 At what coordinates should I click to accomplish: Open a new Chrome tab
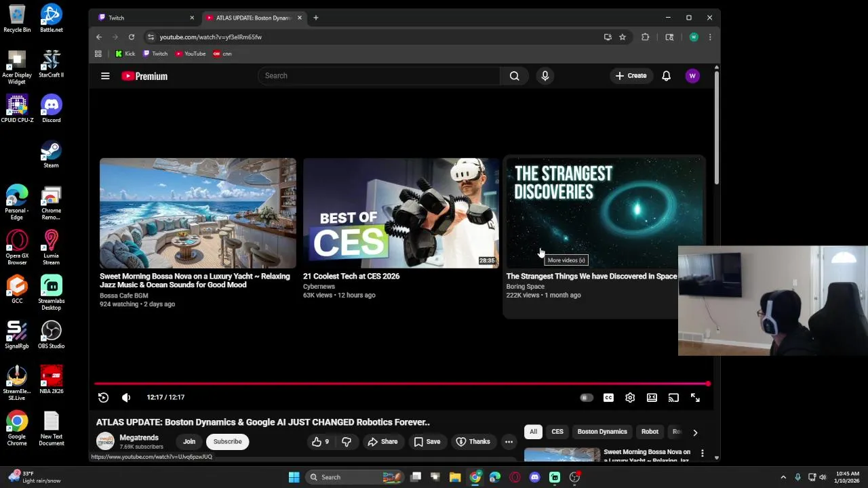[x=315, y=18]
